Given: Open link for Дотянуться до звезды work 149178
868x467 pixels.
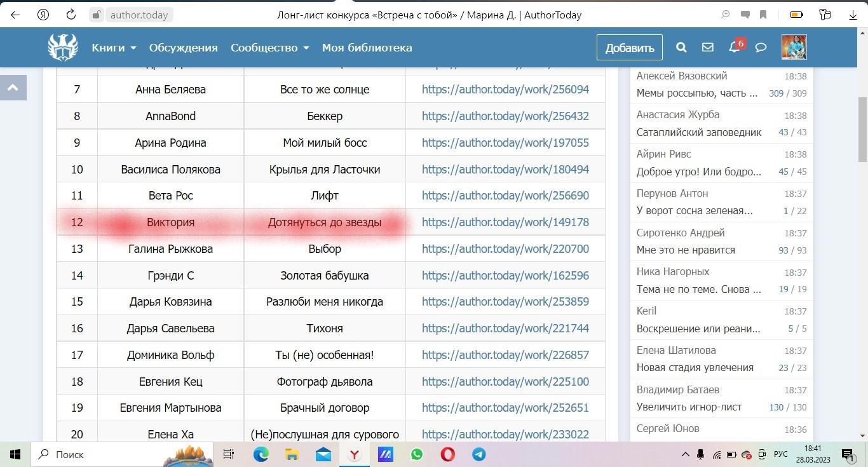Looking at the screenshot, I should click(x=505, y=222).
